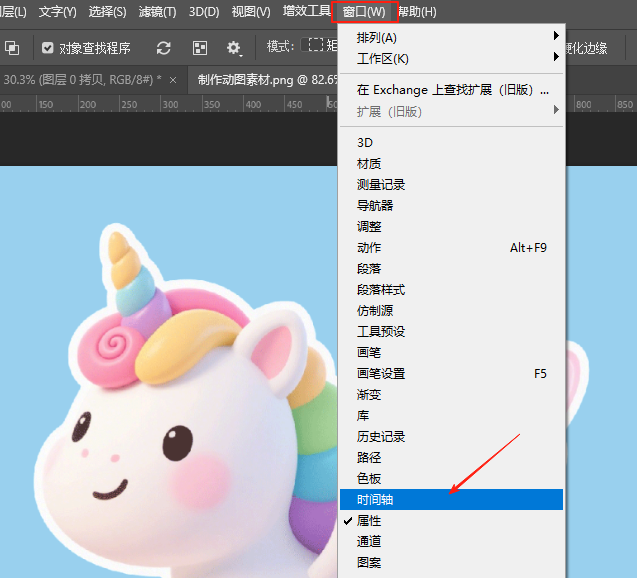Open the 帮助(H) menu
The height and width of the screenshot is (578, 637).
click(x=417, y=12)
